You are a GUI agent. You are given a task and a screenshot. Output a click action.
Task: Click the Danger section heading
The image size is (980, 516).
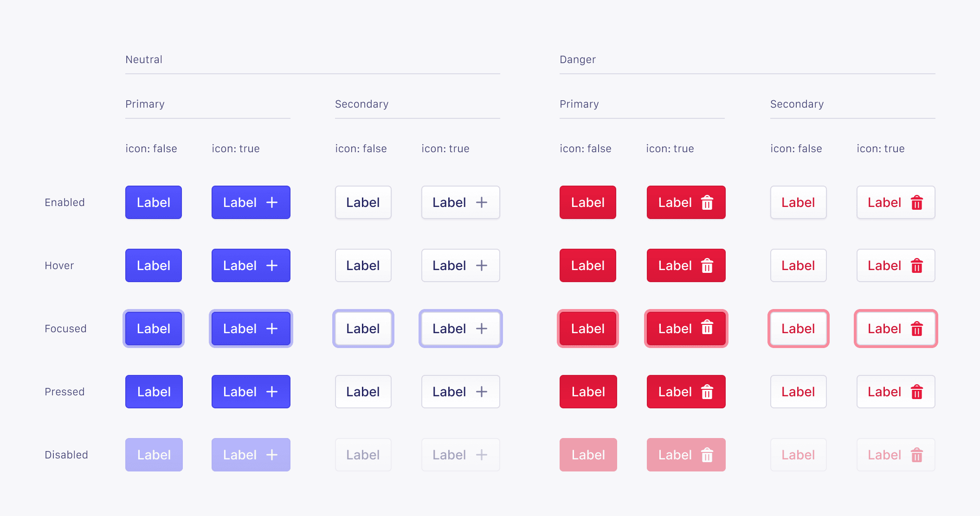[577, 59]
